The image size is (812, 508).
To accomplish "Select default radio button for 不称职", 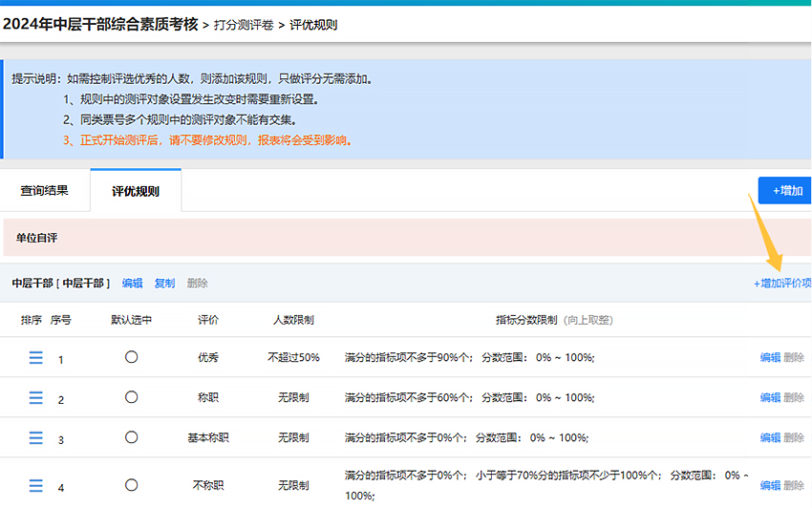I will [132, 485].
